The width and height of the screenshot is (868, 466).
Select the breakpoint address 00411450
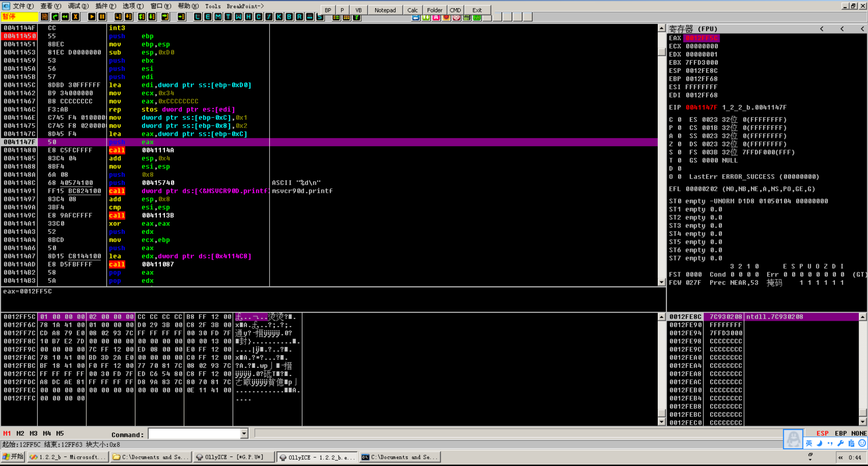coord(19,36)
